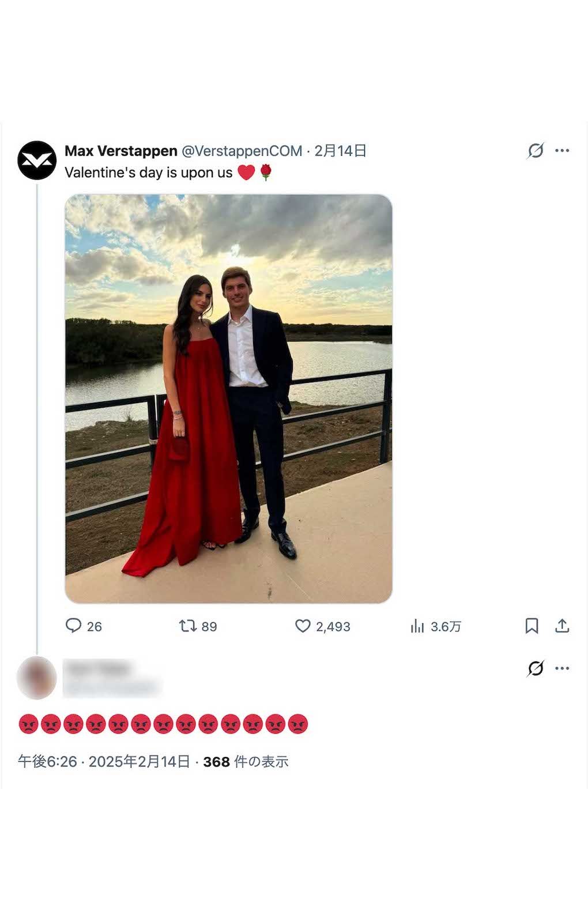Click the reply timestamp 午後6:26
Viewport: 588px width, 910px height.
click(47, 762)
